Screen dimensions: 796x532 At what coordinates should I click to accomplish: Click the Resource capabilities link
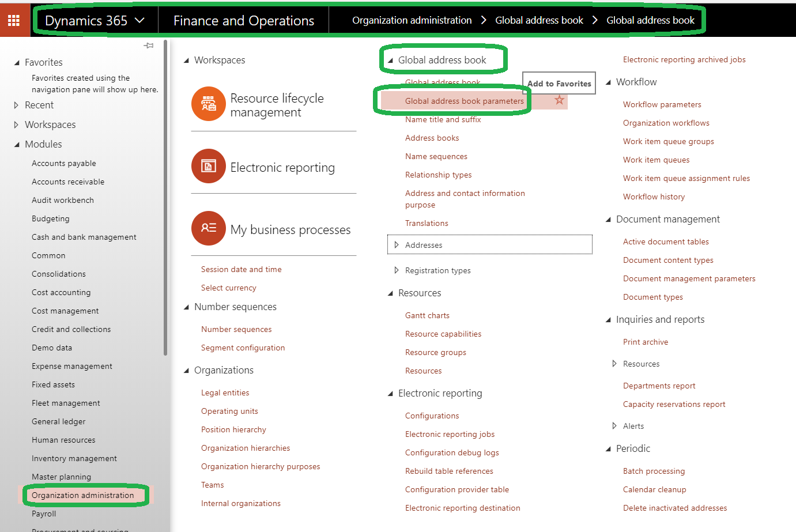coord(443,334)
